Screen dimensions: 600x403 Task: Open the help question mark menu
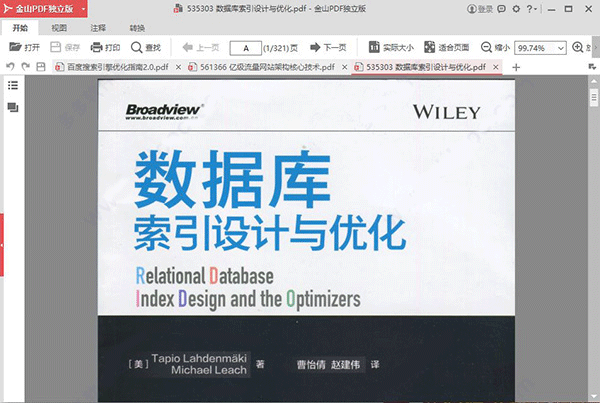[x=532, y=9]
